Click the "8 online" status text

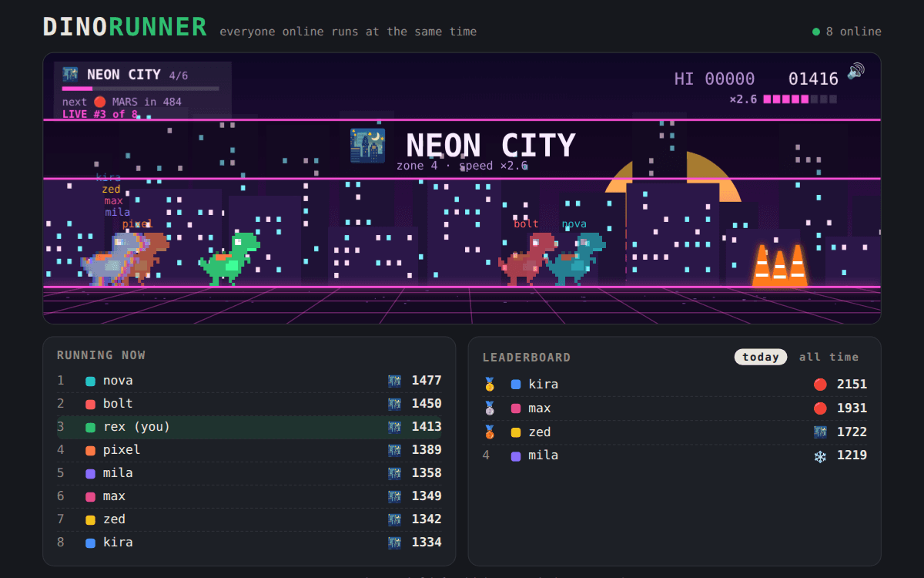coord(854,32)
